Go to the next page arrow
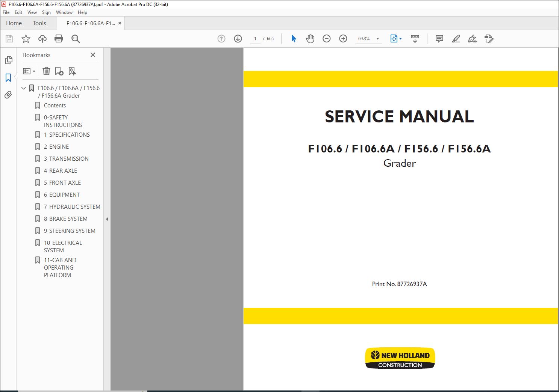Screen dimensions: 559x392 tap(238, 39)
